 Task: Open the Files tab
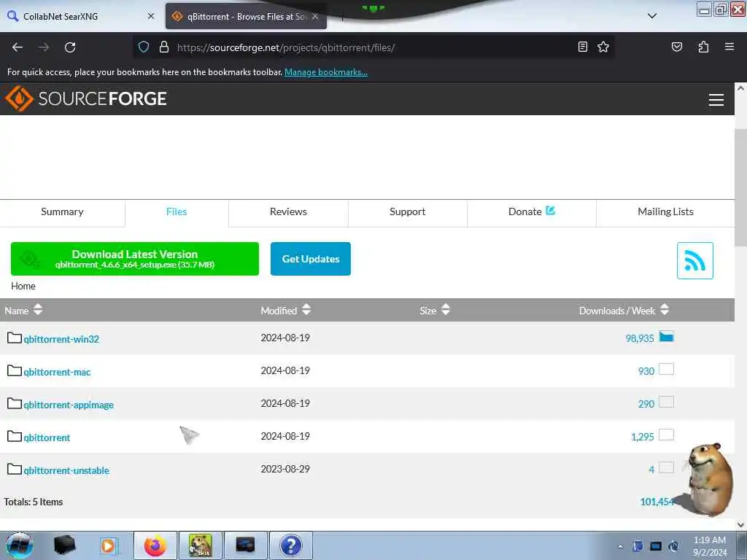177,212
